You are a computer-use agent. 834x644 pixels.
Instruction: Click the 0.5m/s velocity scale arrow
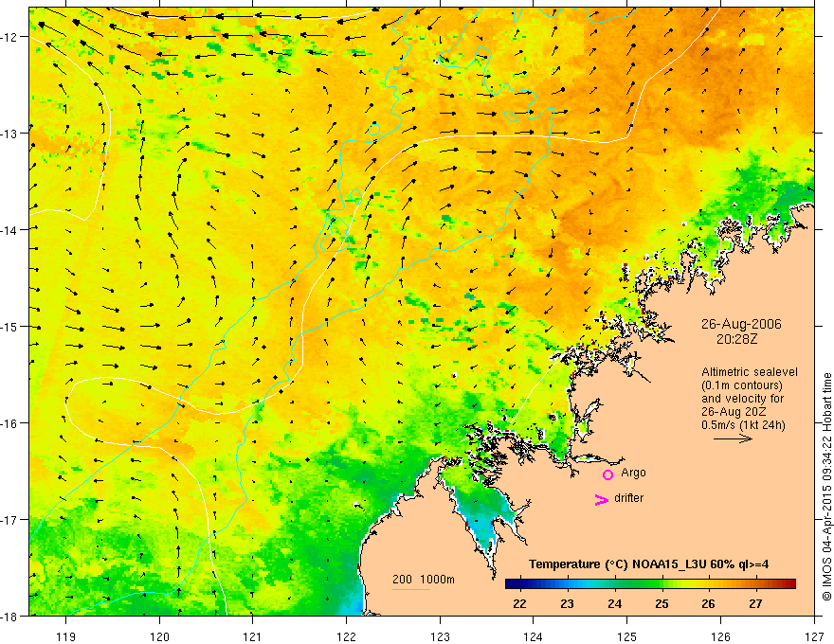coord(733,438)
